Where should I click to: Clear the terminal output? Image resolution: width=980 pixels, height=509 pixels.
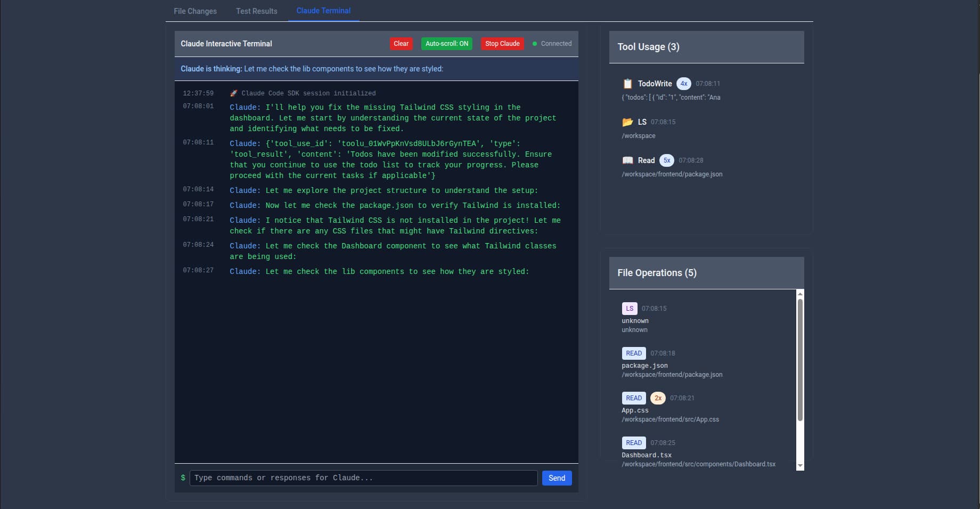point(401,44)
